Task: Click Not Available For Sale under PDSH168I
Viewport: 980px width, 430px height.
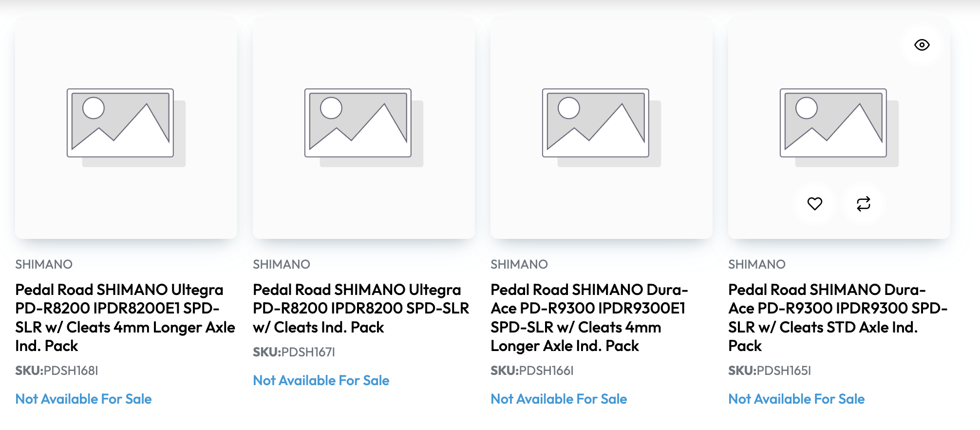Action: point(83,399)
